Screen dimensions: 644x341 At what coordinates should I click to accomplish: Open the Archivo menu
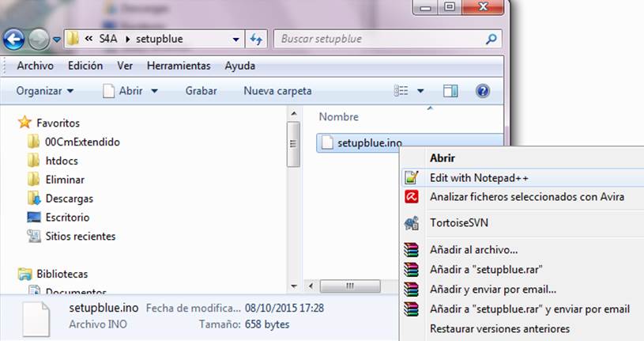pyautogui.click(x=36, y=66)
